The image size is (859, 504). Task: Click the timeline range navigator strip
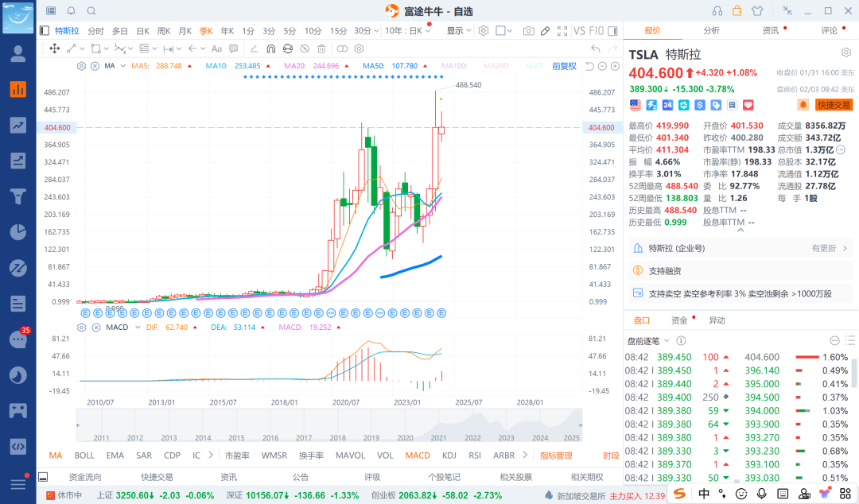(328, 425)
